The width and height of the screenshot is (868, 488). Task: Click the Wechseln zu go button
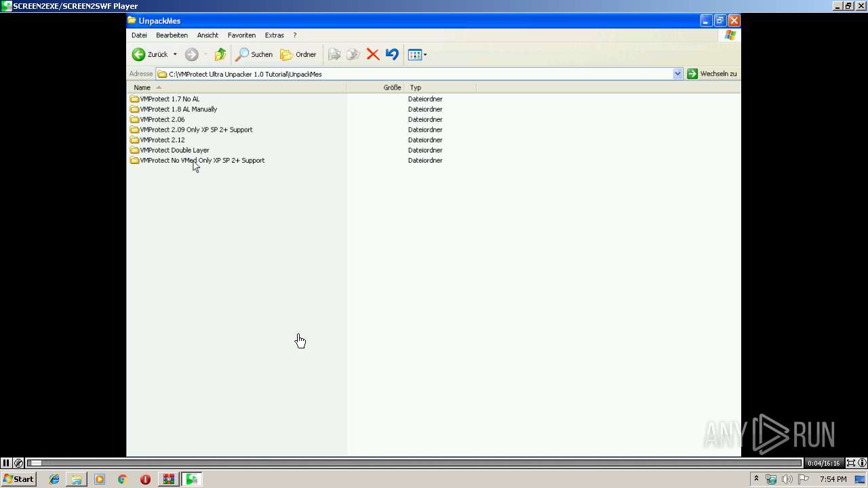click(711, 74)
